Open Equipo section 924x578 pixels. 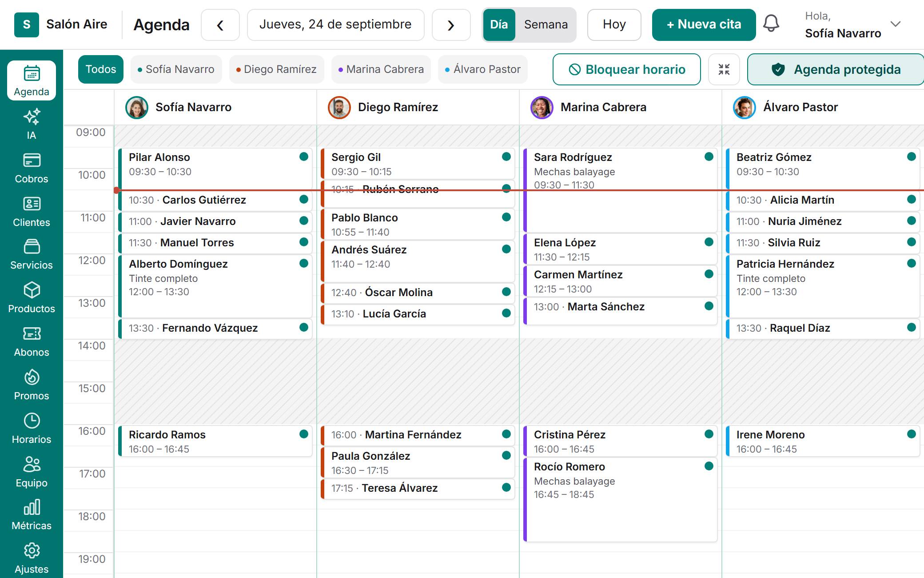[x=31, y=472]
